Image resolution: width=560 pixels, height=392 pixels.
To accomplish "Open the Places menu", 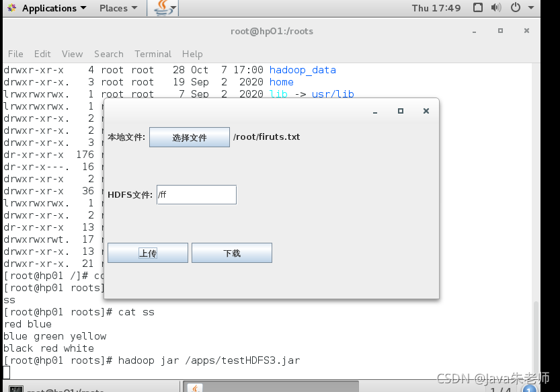I will point(118,8).
